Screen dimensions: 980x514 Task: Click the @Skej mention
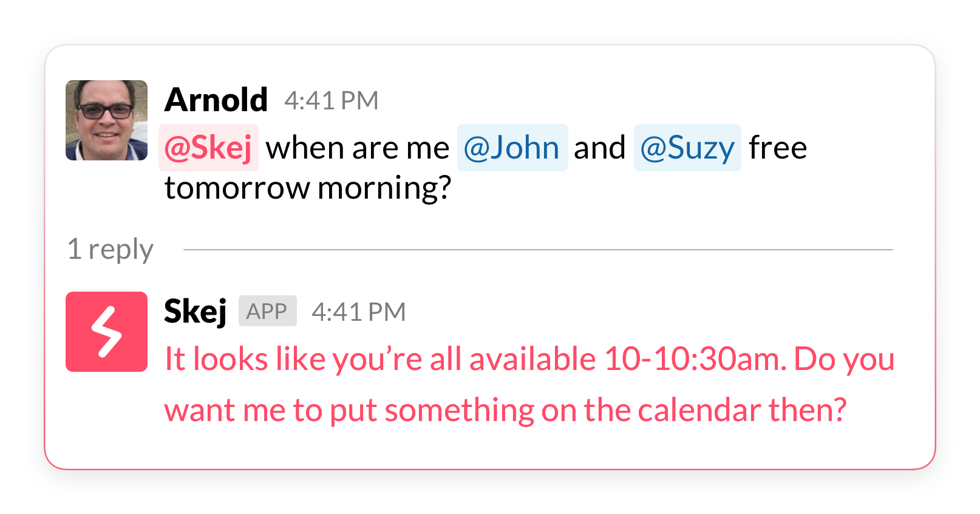tap(208, 148)
